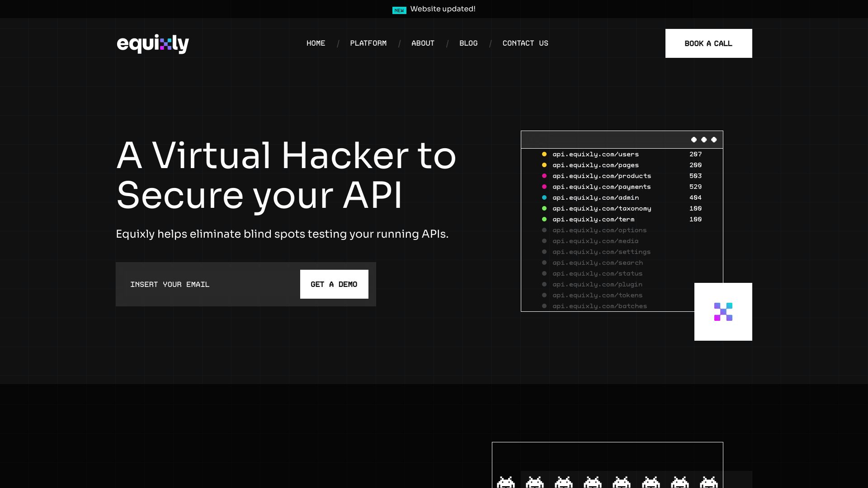
Task: Open the Home menu item
Action: [x=316, y=43]
